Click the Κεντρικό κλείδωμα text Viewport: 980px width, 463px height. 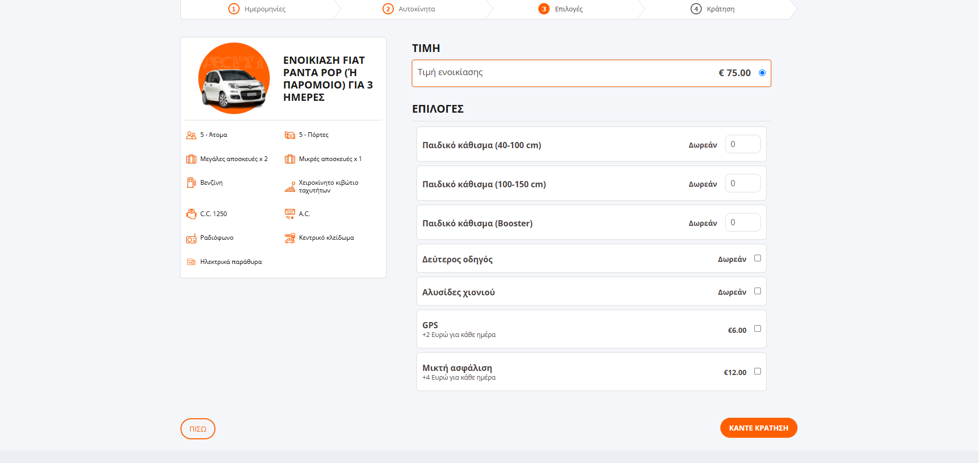(326, 238)
